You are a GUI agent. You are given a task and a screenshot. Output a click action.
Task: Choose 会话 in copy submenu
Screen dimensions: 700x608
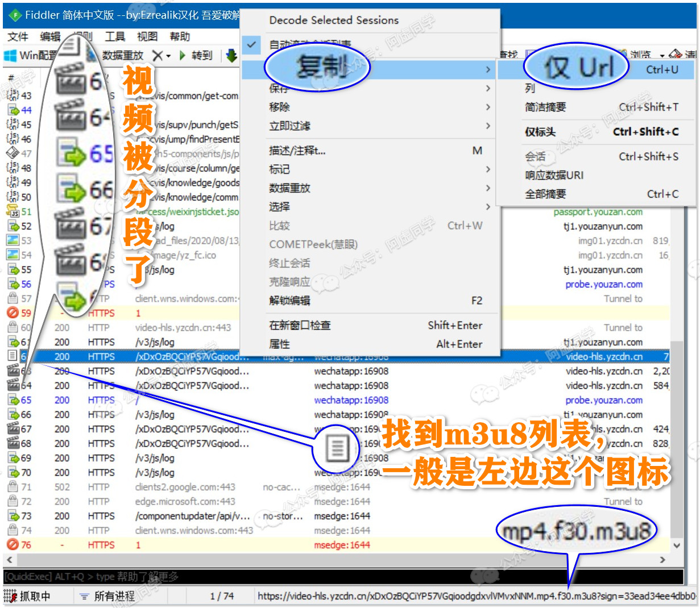point(535,156)
